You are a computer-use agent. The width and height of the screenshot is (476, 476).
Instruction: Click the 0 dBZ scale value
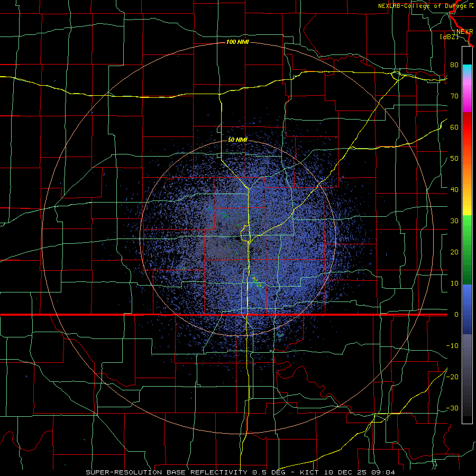[456, 315]
